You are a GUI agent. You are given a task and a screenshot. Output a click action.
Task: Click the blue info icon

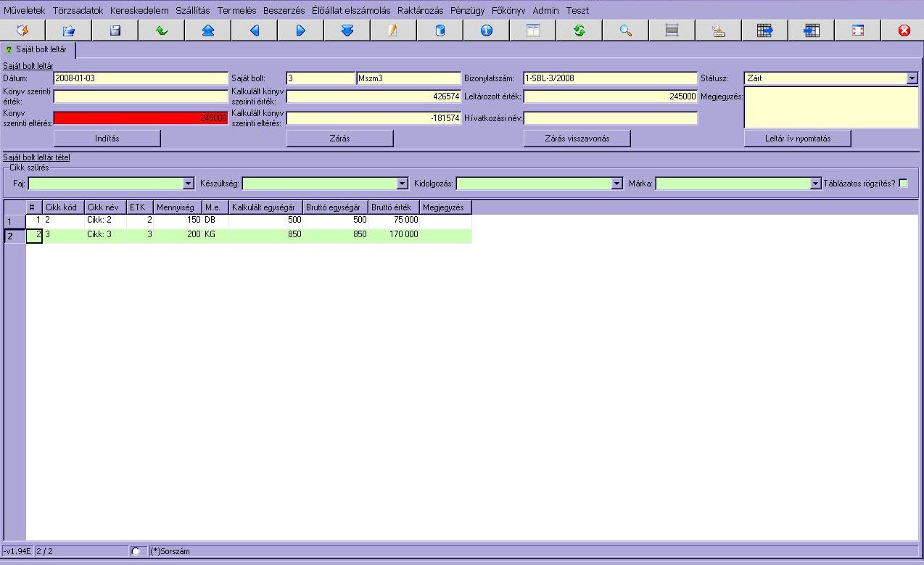pyautogui.click(x=486, y=30)
